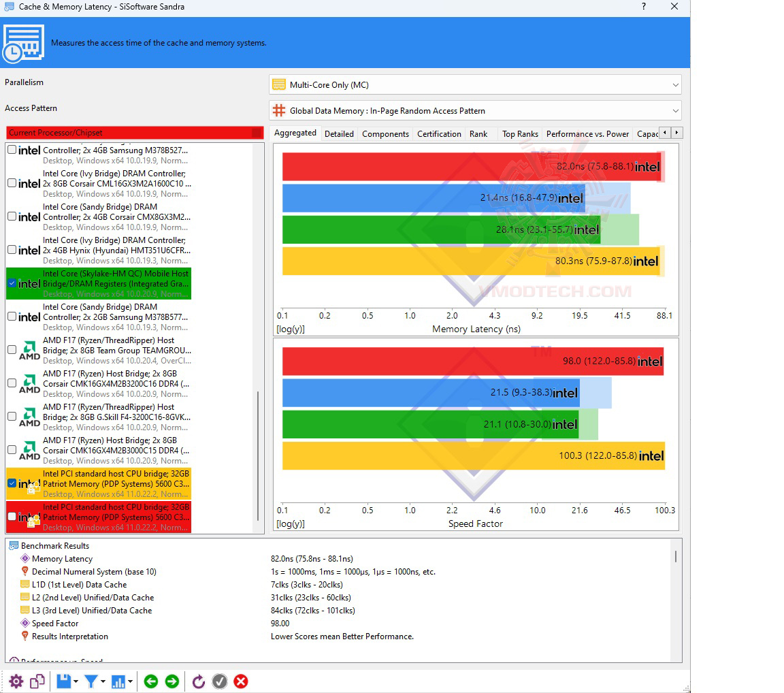Click the purple refresh results icon
The width and height of the screenshot is (784, 693).
(x=199, y=681)
